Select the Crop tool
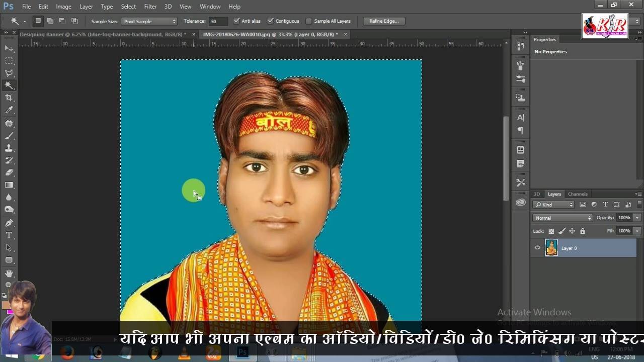This screenshot has width=644, height=362. pyautogui.click(x=9, y=98)
